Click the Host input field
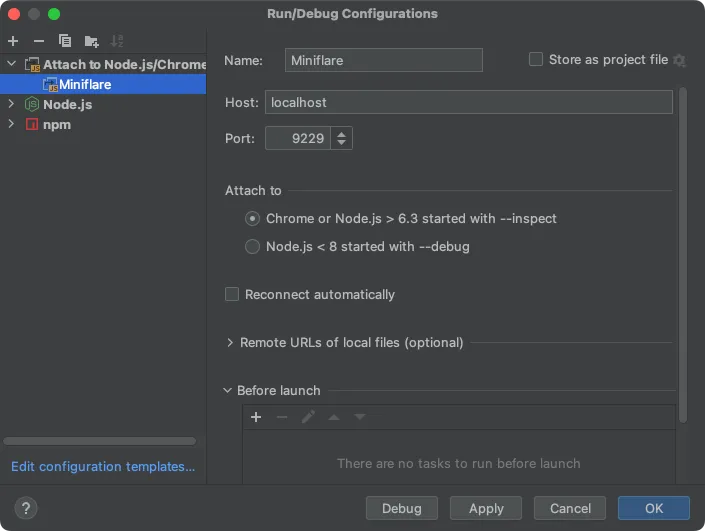 (468, 102)
